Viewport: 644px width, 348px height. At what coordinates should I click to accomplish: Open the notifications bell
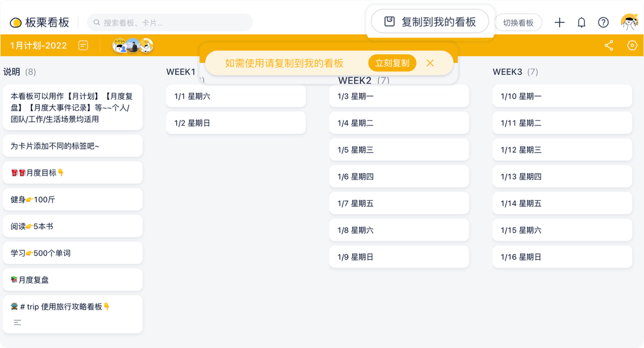coord(581,23)
